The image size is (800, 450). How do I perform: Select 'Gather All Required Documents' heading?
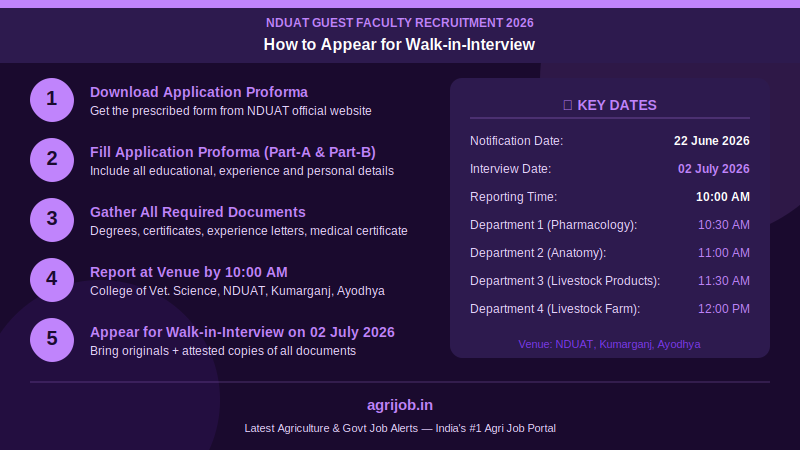198,212
